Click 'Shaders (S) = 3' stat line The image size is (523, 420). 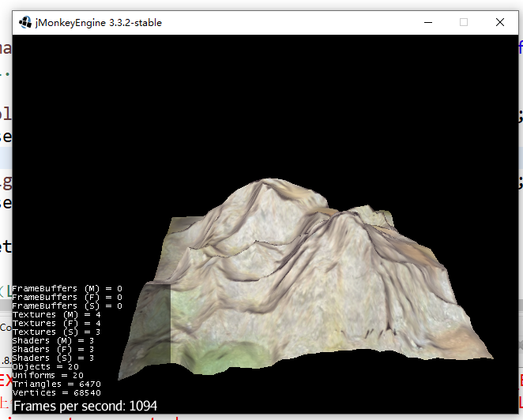point(53,358)
